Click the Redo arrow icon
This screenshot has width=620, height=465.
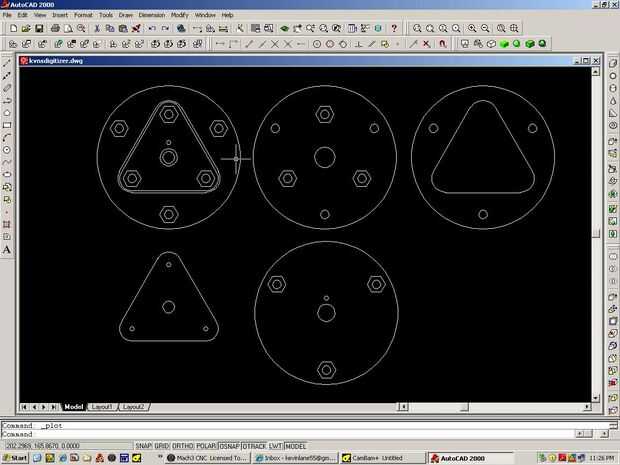point(165,28)
